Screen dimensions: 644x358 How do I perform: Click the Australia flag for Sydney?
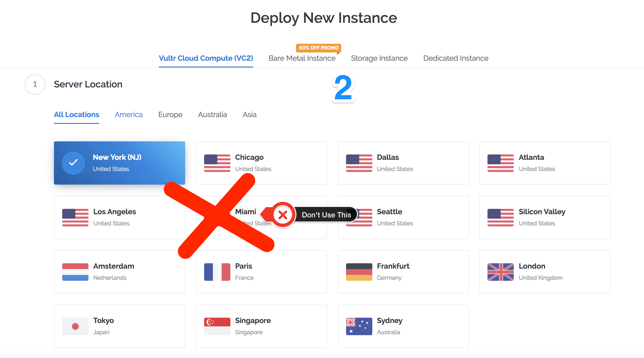(x=359, y=326)
